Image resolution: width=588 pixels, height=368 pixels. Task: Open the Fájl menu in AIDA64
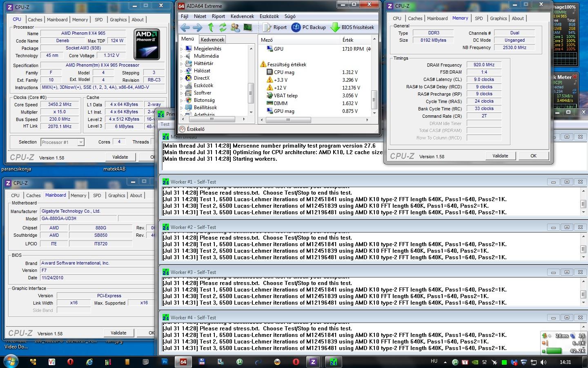point(185,16)
